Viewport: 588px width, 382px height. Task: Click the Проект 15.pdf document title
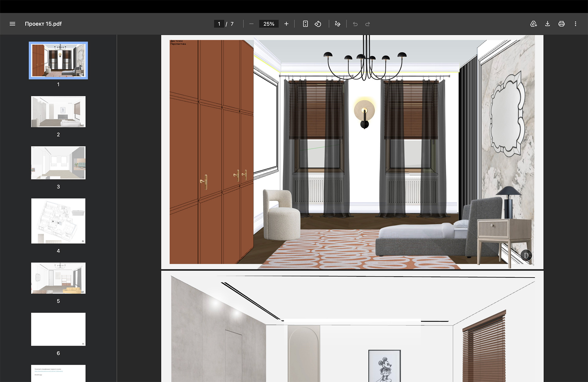[43, 24]
